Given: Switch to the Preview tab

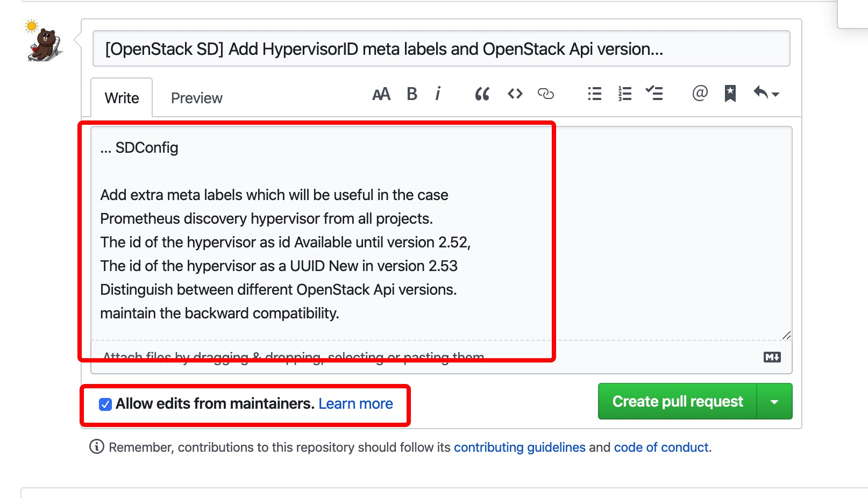Looking at the screenshot, I should point(196,98).
